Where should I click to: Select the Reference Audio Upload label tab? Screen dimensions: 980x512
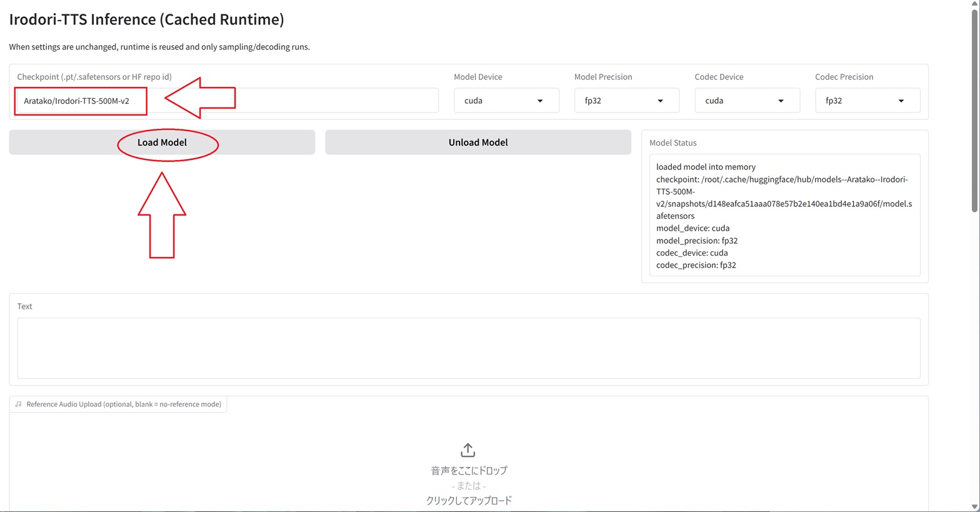(x=123, y=404)
